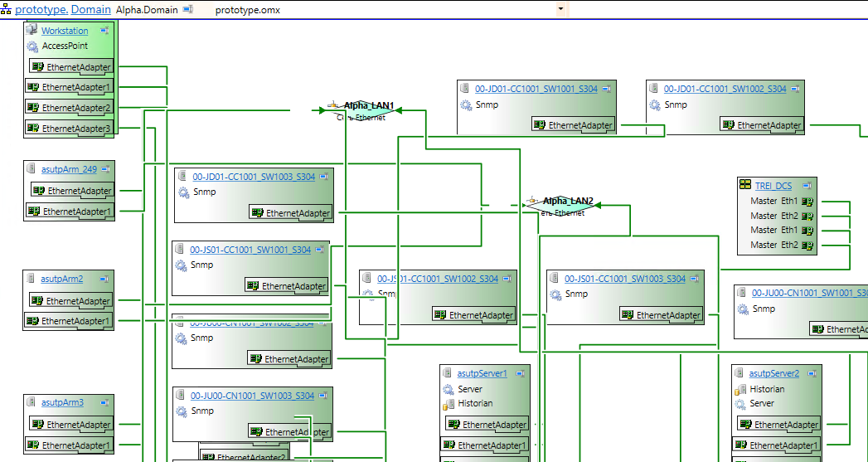868x462 pixels.
Task: Select EthernetAdapter3 of Workstation
Action: (70, 129)
